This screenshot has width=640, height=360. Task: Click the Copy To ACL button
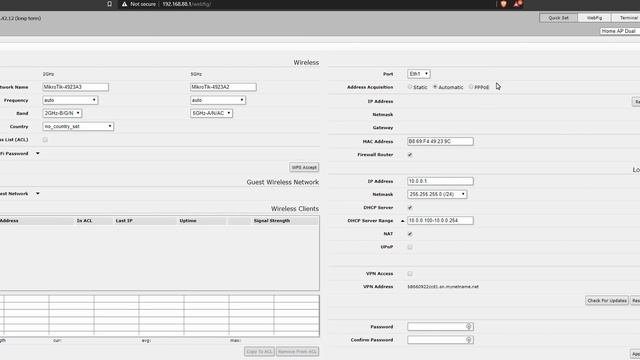click(x=259, y=351)
